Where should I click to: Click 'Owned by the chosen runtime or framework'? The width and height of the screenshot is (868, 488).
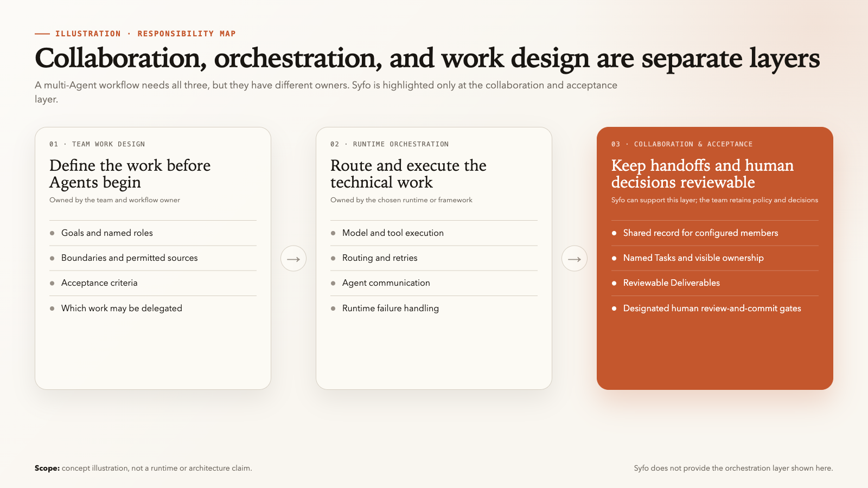[401, 200]
